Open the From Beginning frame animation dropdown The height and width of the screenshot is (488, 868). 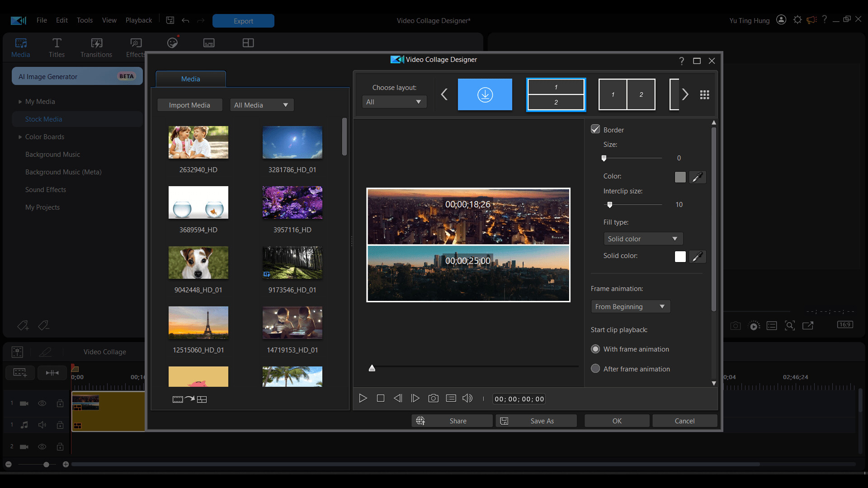(x=630, y=306)
